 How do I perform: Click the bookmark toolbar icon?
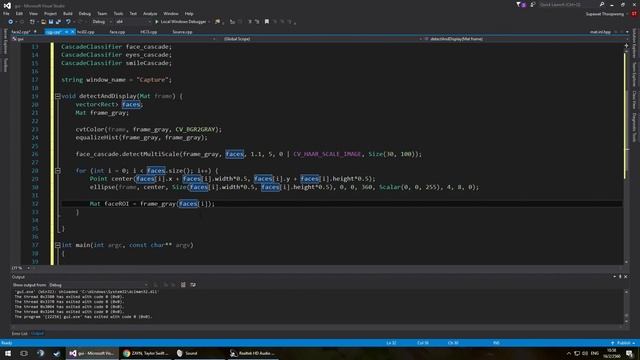(267, 22)
